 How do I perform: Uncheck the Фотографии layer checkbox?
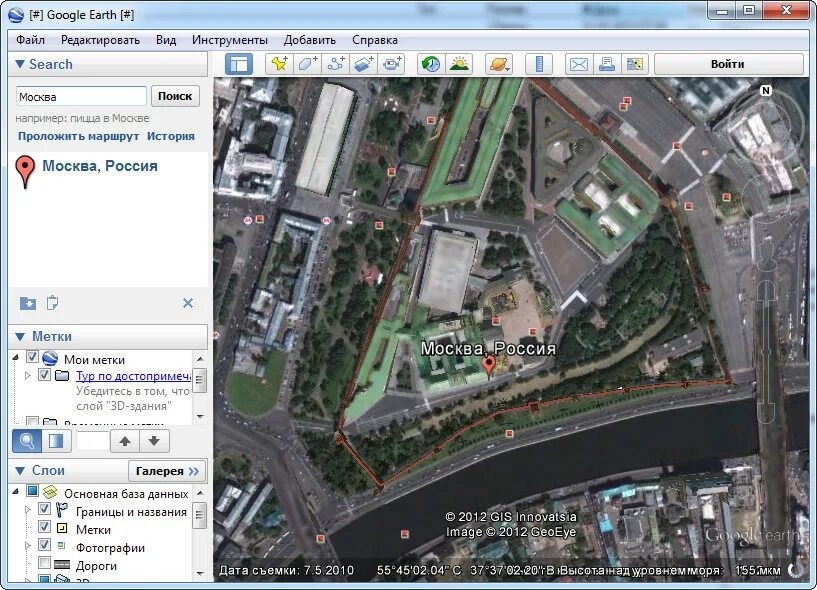tap(44, 545)
